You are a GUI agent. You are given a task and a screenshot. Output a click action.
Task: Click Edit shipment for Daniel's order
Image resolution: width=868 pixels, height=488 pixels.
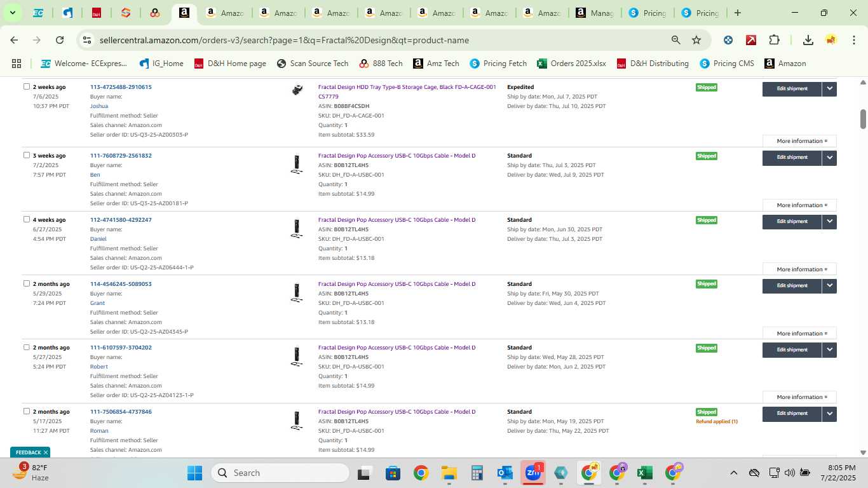pyautogui.click(x=792, y=222)
